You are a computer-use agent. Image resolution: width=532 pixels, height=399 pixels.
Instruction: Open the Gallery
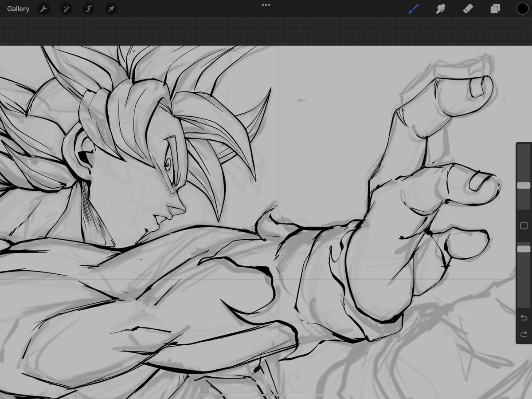point(18,9)
